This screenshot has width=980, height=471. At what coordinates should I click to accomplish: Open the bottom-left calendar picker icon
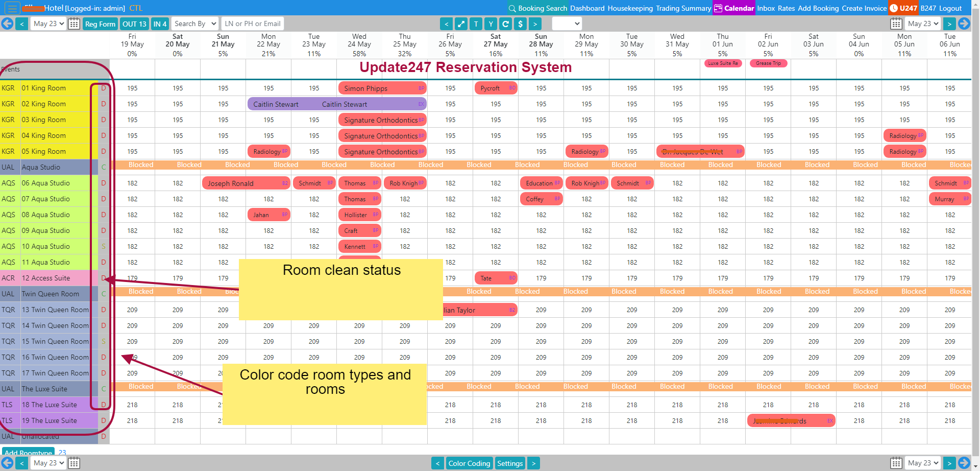(x=74, y=463)
